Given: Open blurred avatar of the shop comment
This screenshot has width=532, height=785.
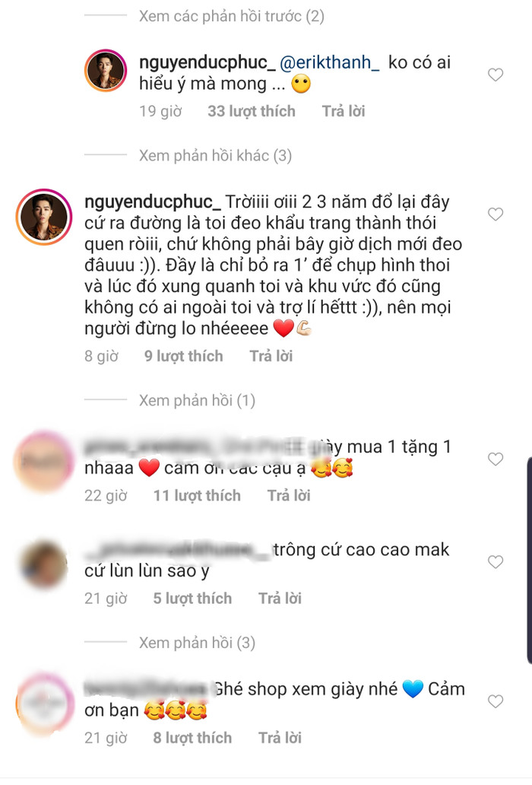Looking at the screenshot, I should (x=44, y=705).
